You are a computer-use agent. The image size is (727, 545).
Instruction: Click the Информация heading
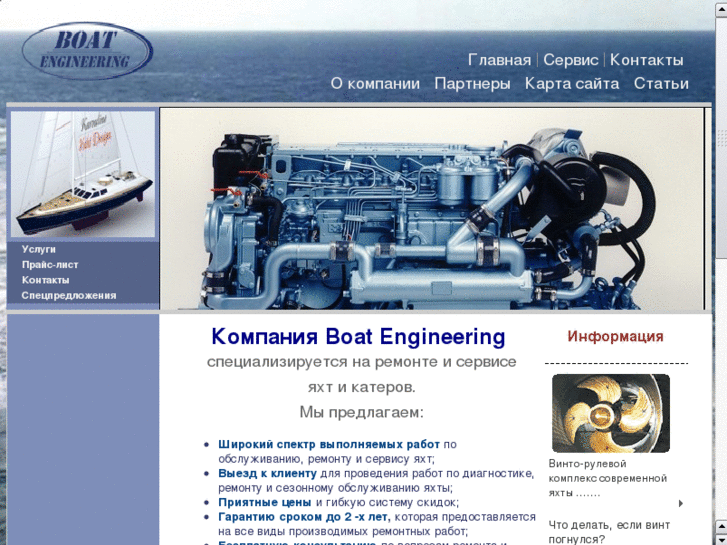tap(615, 336)
